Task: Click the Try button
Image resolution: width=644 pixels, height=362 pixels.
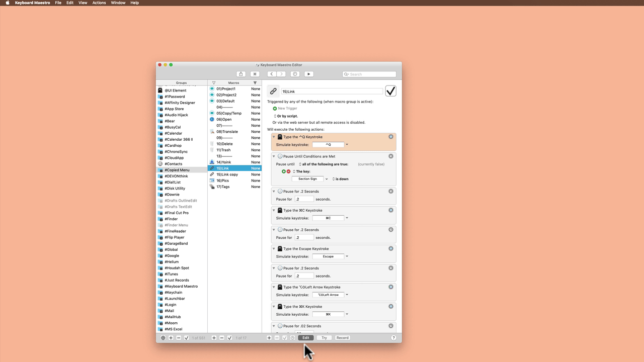Action: click(324, 338)
